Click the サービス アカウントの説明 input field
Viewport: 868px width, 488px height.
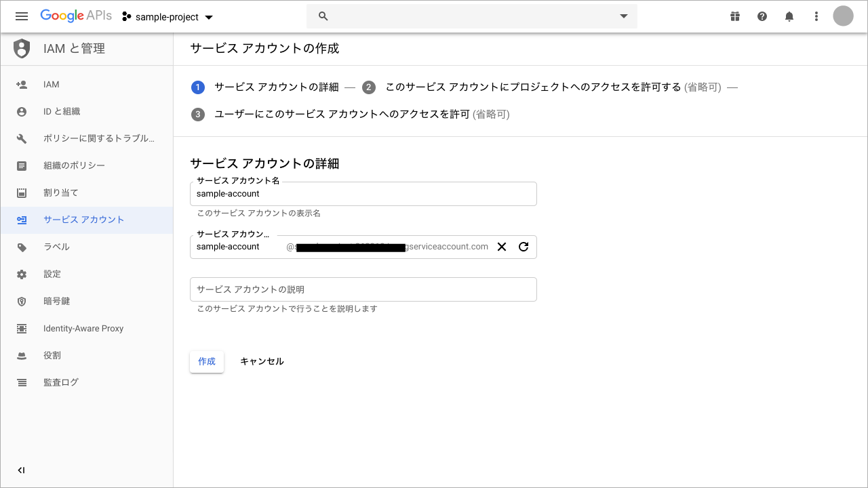pyautogui.click(x=363, y=289)
